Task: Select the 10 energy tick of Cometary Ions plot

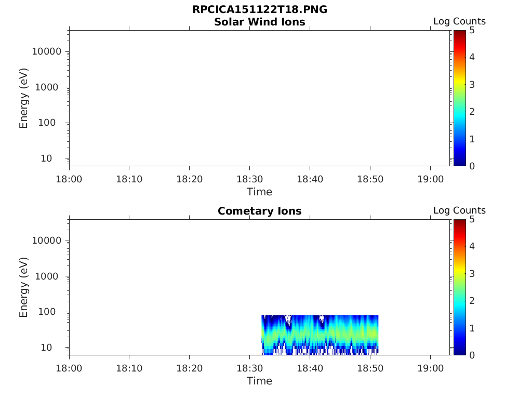Action: coord(46,348)
